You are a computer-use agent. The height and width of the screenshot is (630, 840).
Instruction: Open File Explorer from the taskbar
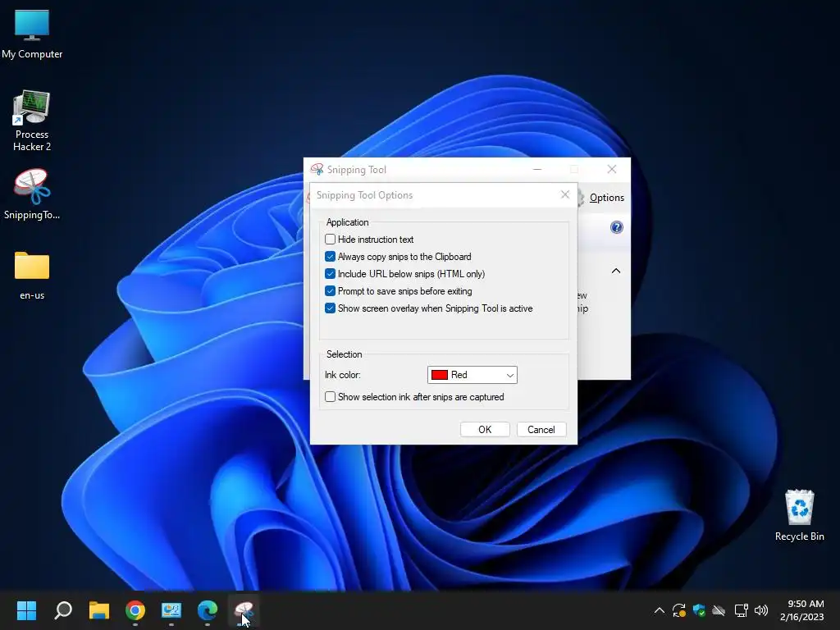tap(99, 610)
